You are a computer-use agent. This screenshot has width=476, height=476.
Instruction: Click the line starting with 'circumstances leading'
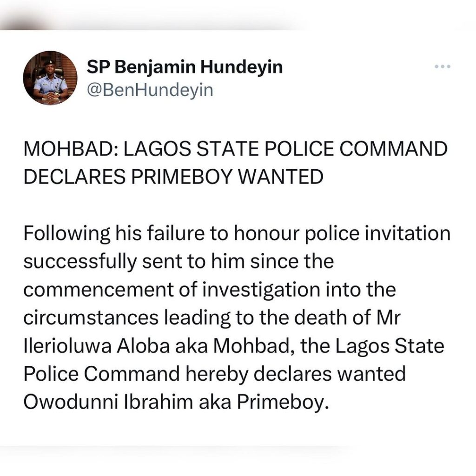click(x=212, y=318)
